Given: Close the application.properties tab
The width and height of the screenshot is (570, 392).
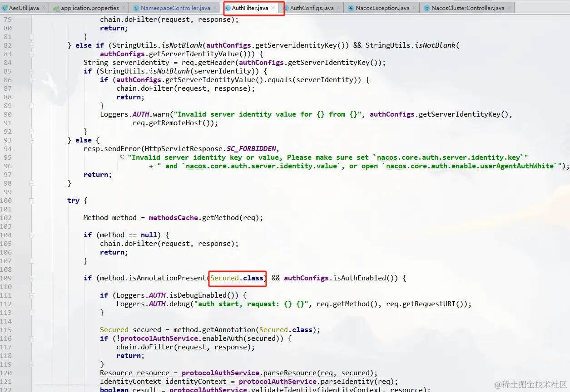Looking at the screenshot, I should (124, 8).
